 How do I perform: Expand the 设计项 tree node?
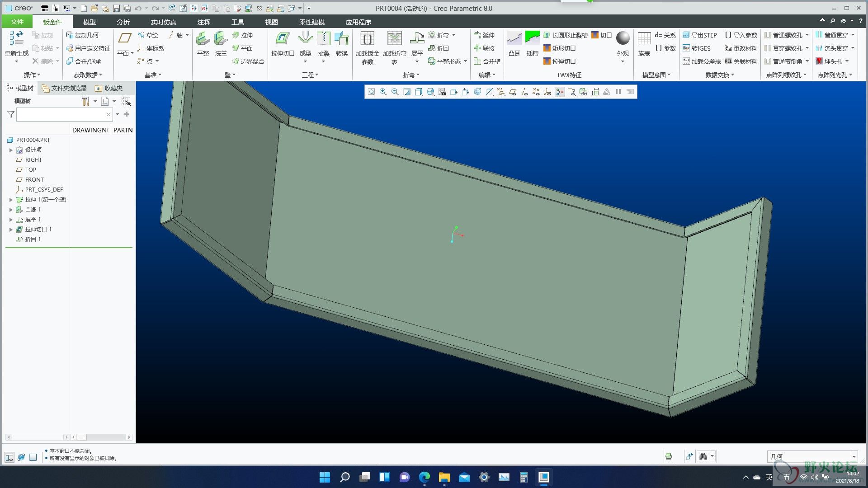tap(11, 150)
